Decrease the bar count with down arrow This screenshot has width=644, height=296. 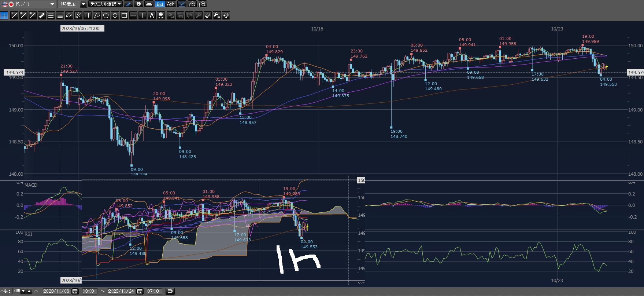[23, 291]
